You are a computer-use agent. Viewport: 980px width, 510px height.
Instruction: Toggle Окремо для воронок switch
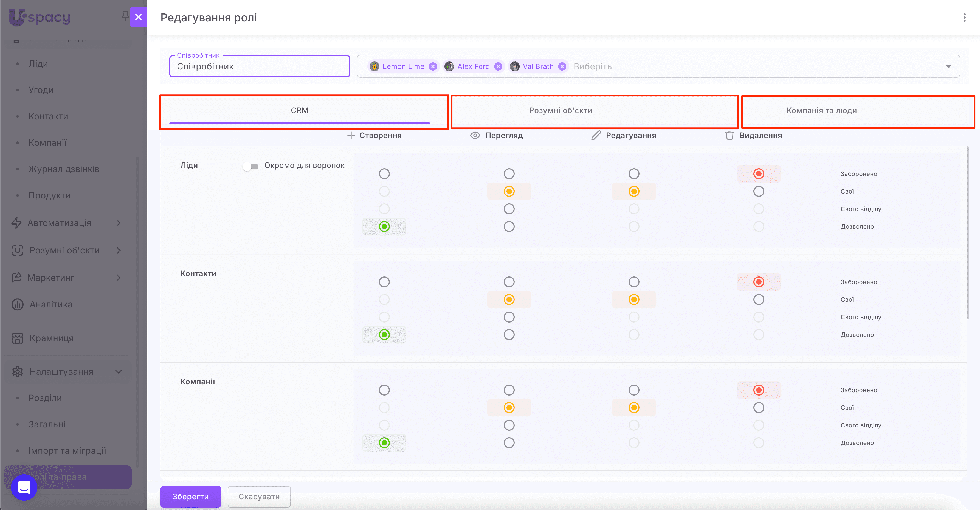tap(251, 166)
